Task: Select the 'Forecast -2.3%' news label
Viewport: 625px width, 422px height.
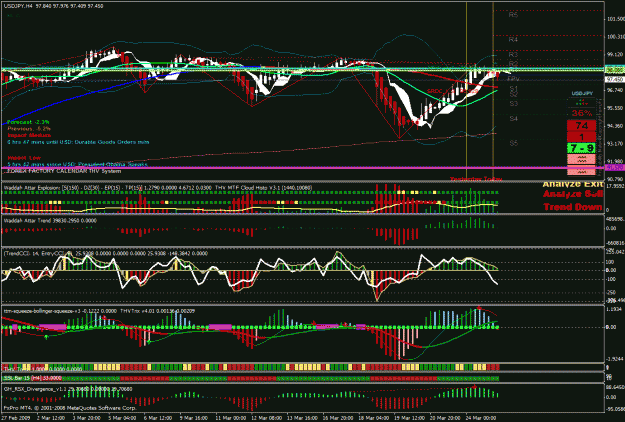Action: point(28,122)
